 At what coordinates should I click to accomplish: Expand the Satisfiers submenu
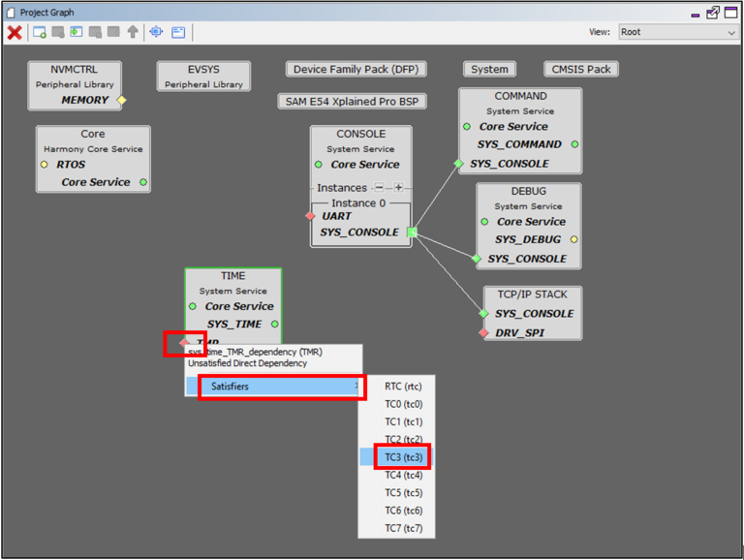point(281,387)
